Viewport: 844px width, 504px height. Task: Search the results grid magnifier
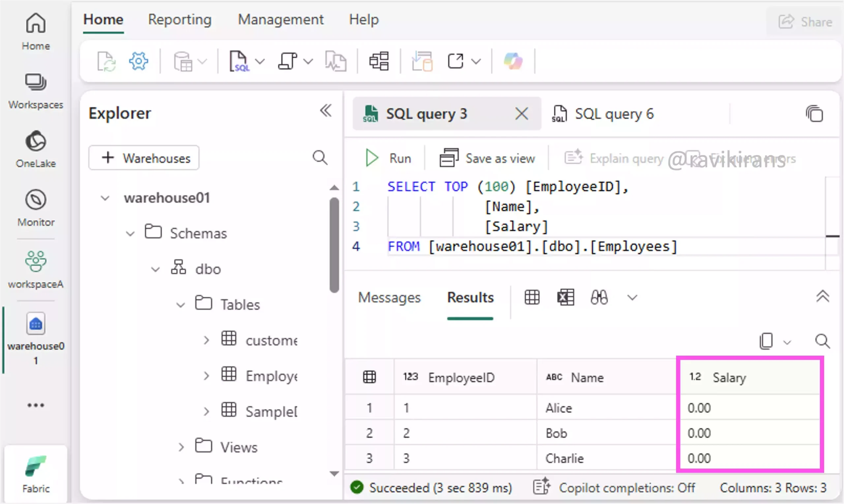[823, 341]
